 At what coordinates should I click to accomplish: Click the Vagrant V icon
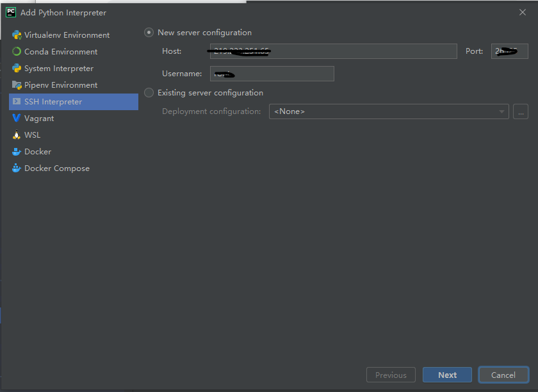click(x=16, y=118)
